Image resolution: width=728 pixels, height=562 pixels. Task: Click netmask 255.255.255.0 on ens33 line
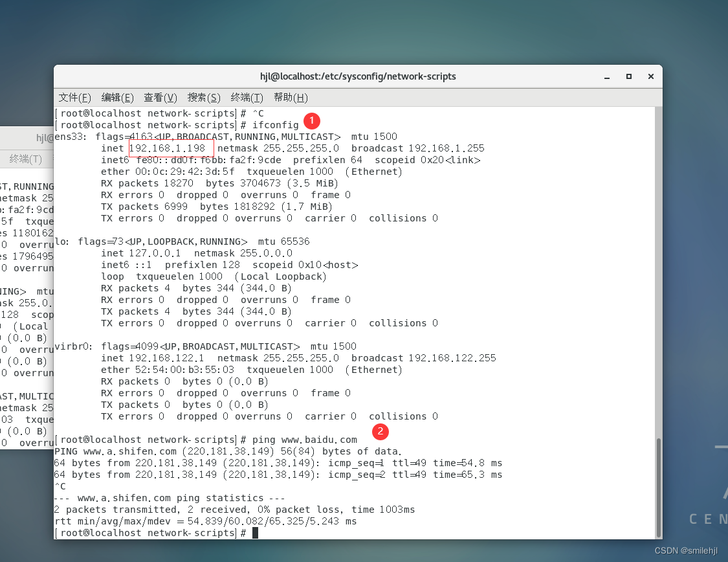[278, 148]
